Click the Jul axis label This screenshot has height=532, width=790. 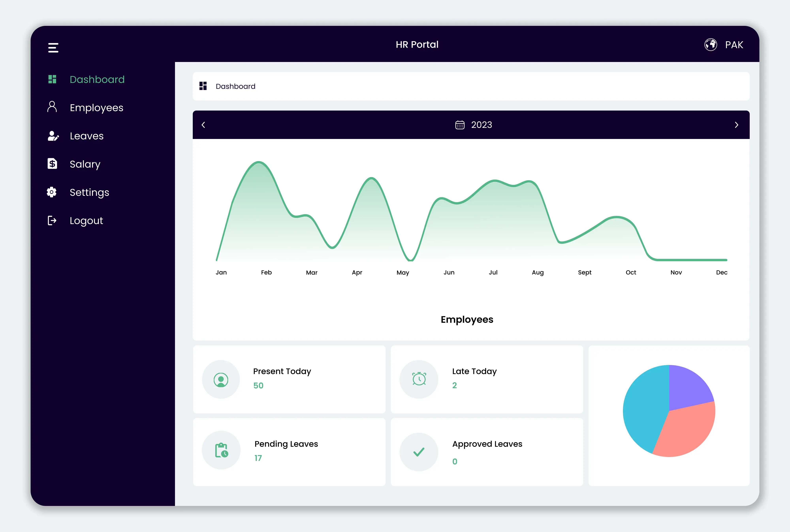click(x=493, y=272)
